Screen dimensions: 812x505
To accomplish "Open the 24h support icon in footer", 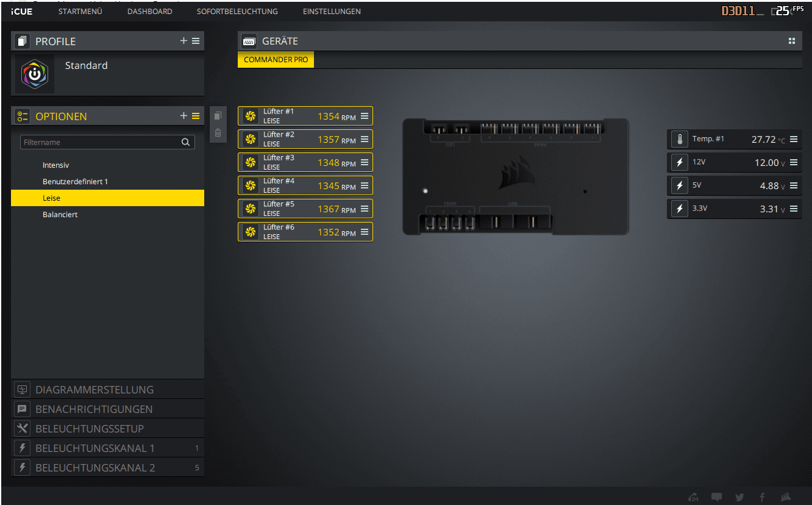I will point(693,497).
